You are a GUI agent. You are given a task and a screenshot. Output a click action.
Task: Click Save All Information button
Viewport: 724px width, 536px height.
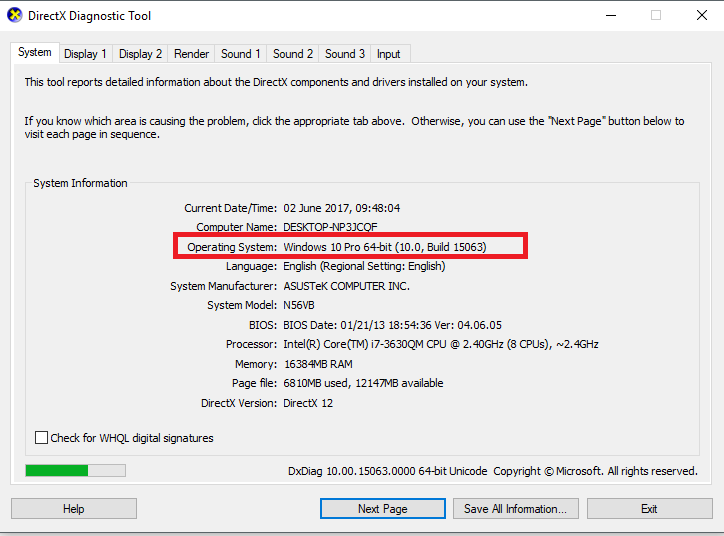(x=516, y=509)
